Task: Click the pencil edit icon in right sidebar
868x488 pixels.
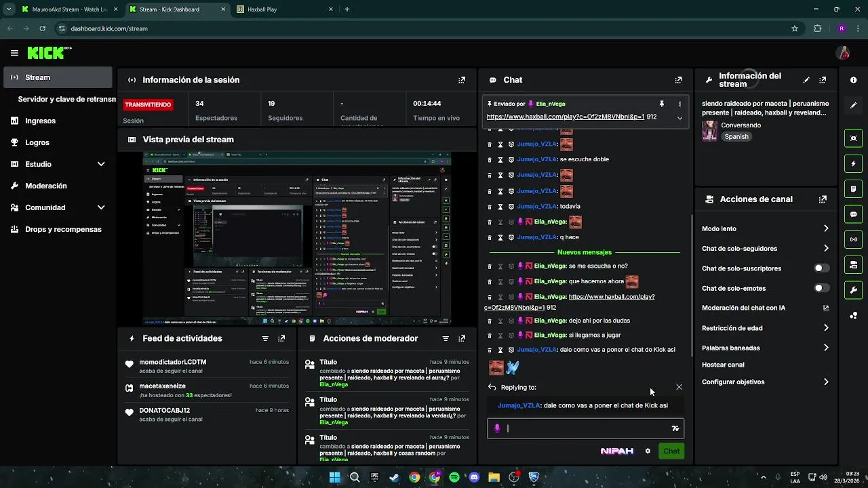Action: [853, 105]
